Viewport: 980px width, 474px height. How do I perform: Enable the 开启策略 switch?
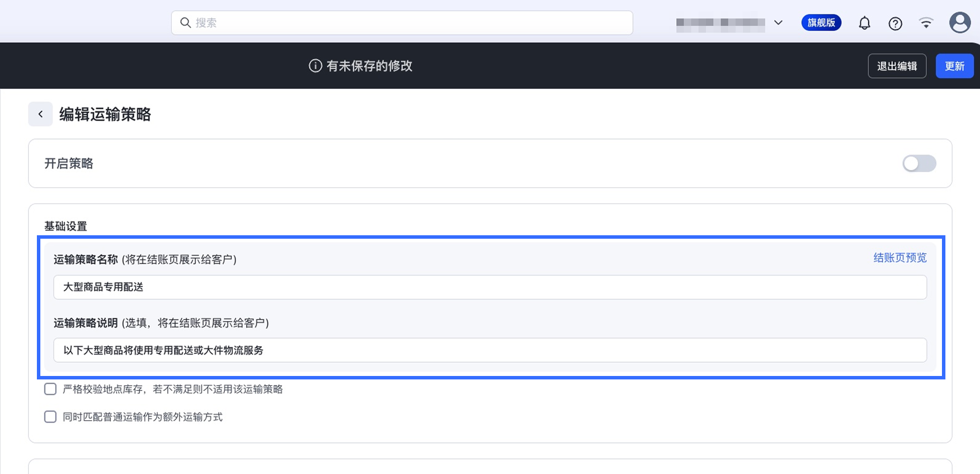919,163
